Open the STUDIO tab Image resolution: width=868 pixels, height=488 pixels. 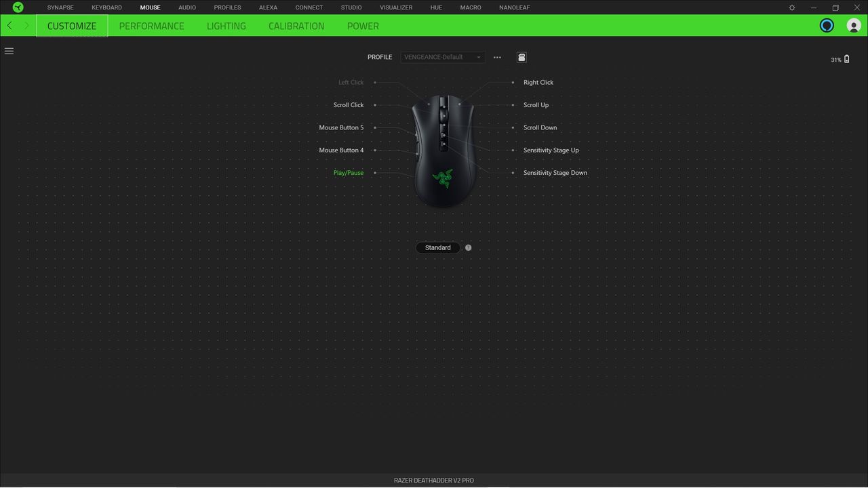[351, 7]
